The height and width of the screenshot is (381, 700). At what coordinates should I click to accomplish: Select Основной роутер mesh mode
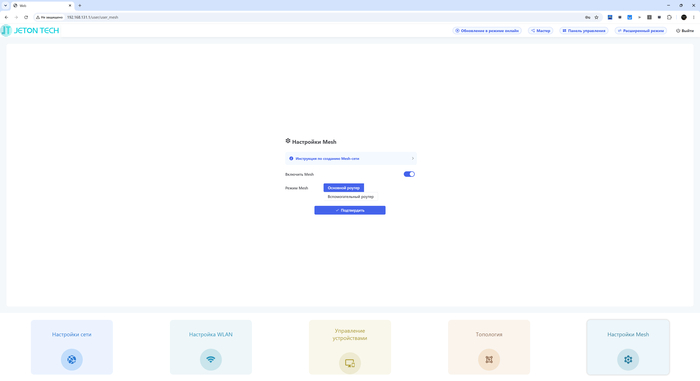click(344, 188)
